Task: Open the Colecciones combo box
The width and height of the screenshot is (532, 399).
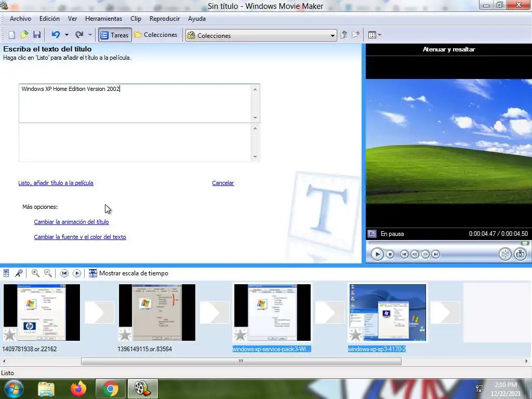Action: pos(261,35)
